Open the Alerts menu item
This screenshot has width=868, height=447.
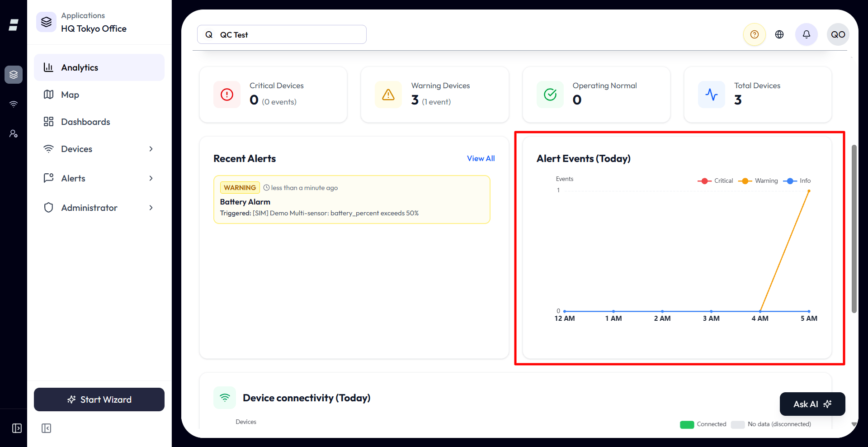coord(99,178)
